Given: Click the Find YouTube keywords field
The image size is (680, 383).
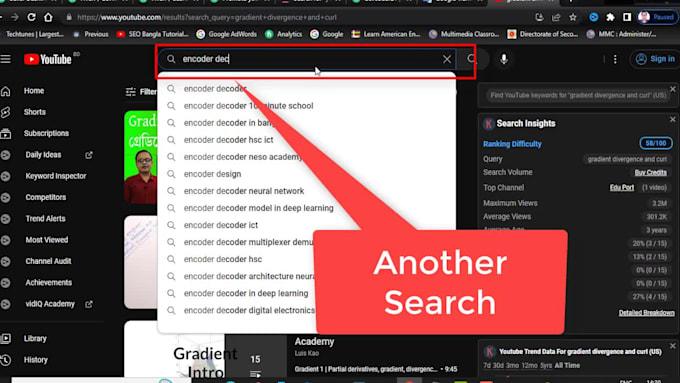Looking at the screenshot, I should tap(578, 95).
